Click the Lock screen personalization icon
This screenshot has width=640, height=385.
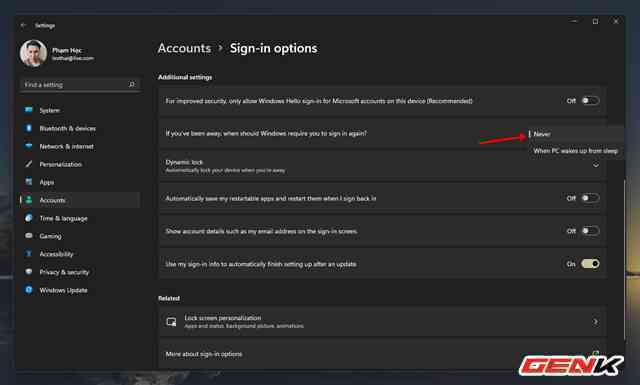[x=171, y=322]
